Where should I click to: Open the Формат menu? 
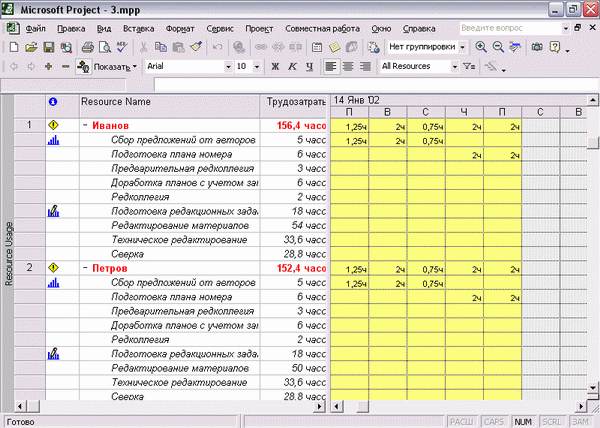coord(180,29)
